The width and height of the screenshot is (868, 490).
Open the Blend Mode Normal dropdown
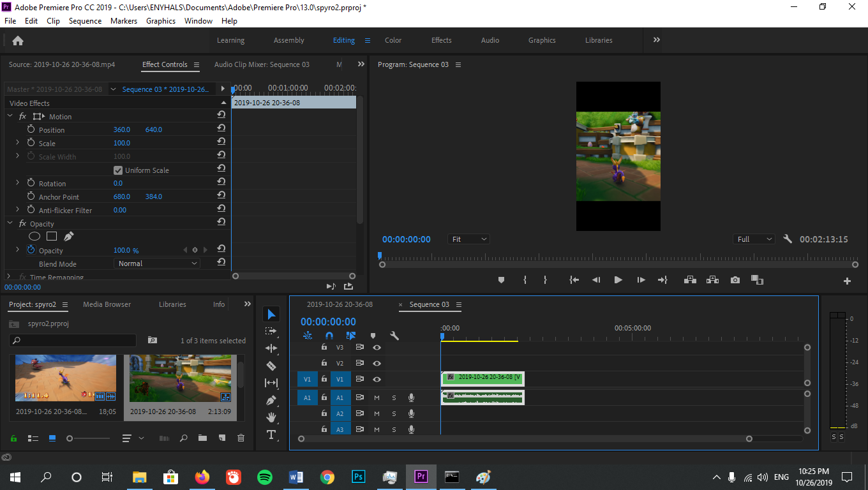point(157,264)
